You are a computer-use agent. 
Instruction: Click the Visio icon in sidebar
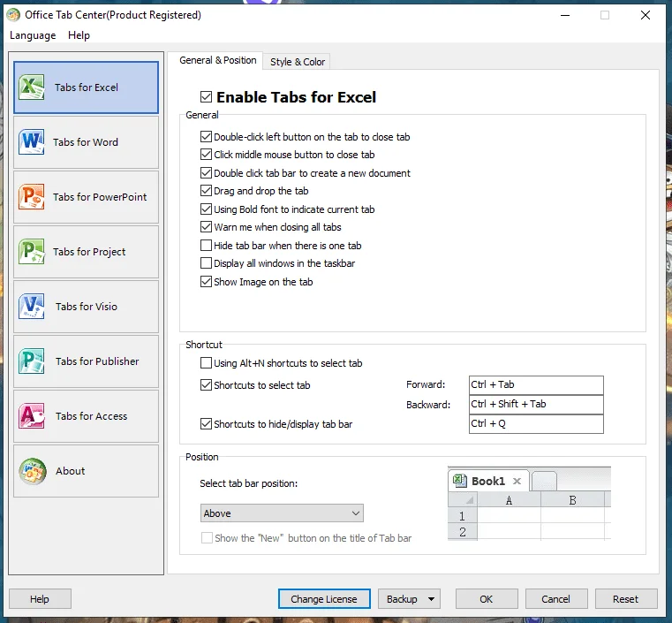tap(31, 307)
